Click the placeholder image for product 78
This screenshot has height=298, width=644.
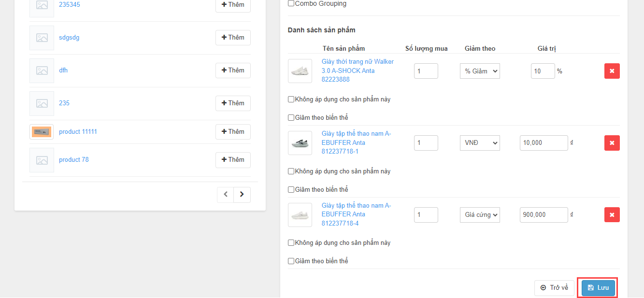[x=42, y=160]
